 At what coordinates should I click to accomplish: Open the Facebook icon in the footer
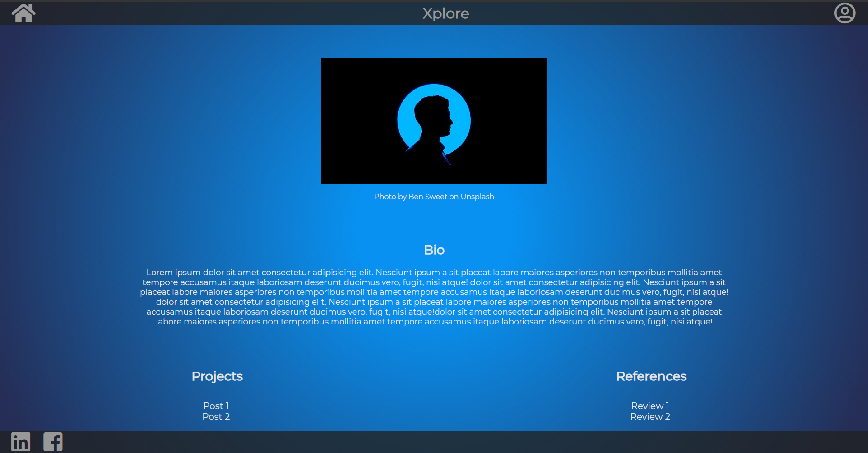click(x=53, y=442)
